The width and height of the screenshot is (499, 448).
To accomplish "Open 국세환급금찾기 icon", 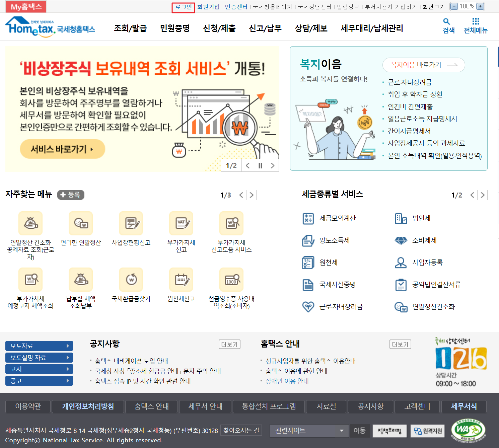I will coord(131,279).
